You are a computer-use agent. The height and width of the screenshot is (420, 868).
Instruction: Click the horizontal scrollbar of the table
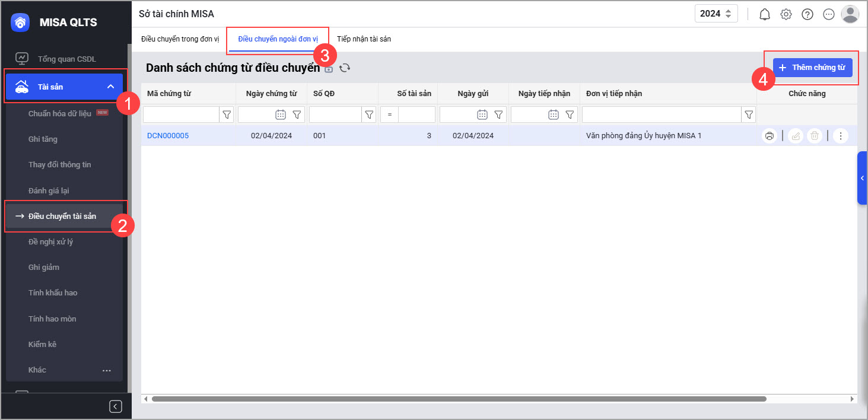(x=459, y=399)
